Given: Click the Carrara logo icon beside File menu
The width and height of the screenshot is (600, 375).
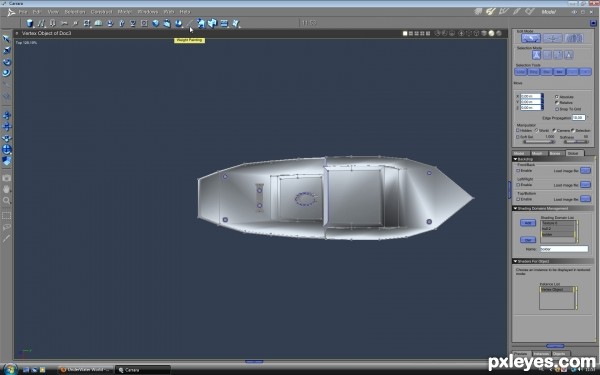Looking at the screenshot, I should pyautogui.click(x=11, y=12).
